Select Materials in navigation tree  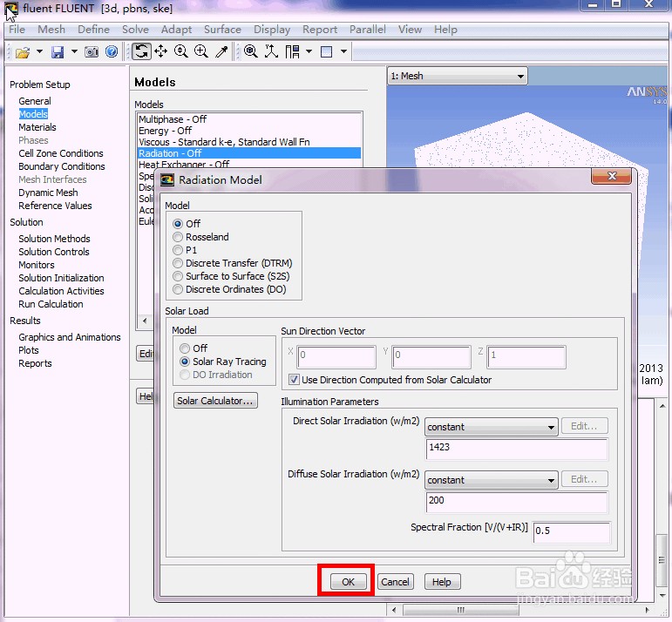[37, 127]
